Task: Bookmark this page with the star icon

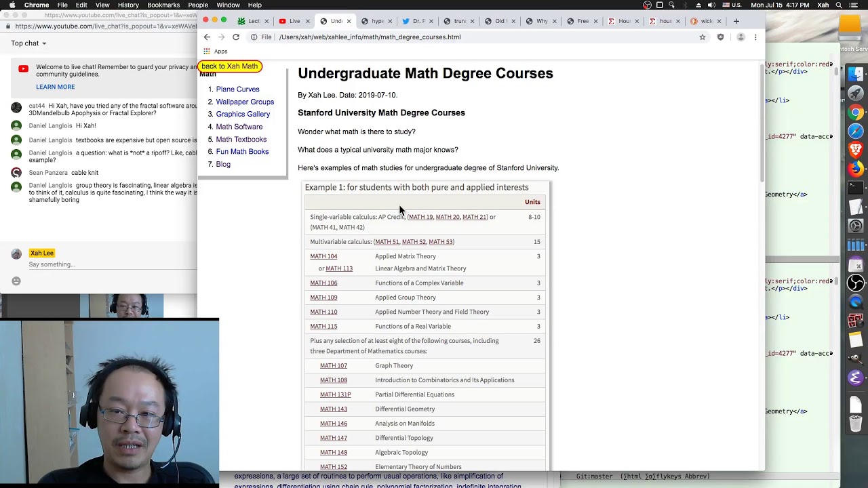Action: (703, 37)
